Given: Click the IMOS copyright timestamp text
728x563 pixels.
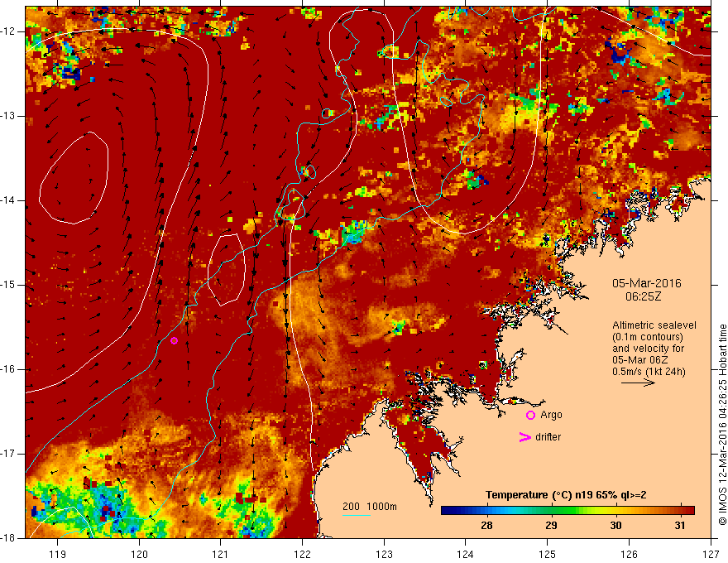Looking at the screenshot, I should click(722, 425).
